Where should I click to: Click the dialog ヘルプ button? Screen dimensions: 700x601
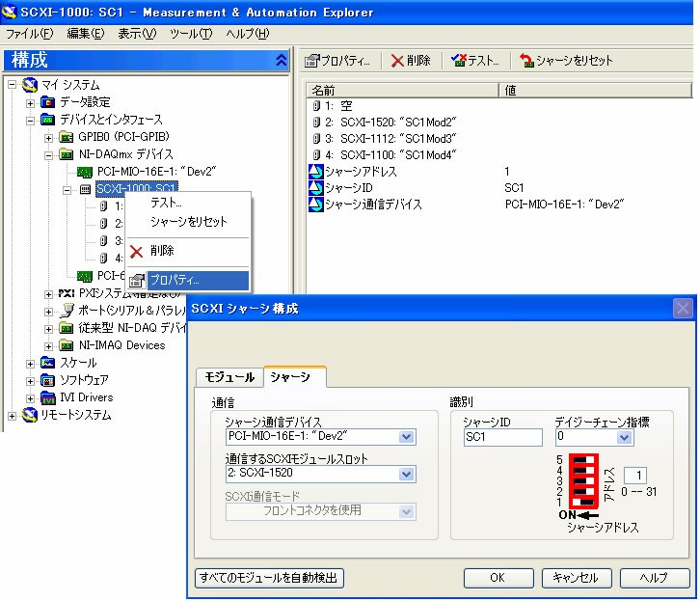point(654,578)
